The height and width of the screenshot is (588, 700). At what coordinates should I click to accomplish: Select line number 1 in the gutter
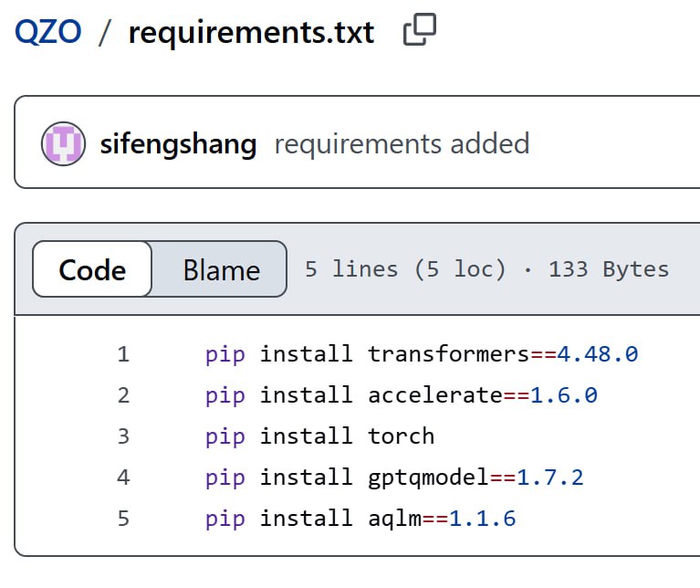(x=123, y=354)
